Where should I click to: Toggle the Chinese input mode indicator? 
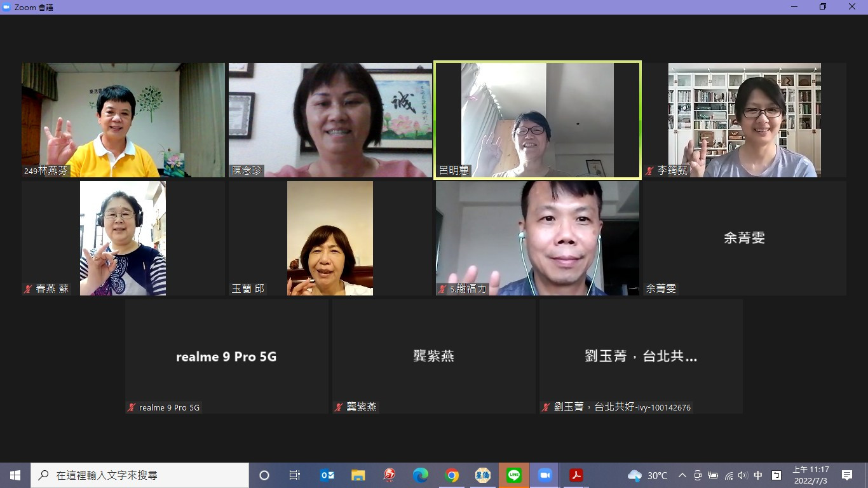pos(758,475)
